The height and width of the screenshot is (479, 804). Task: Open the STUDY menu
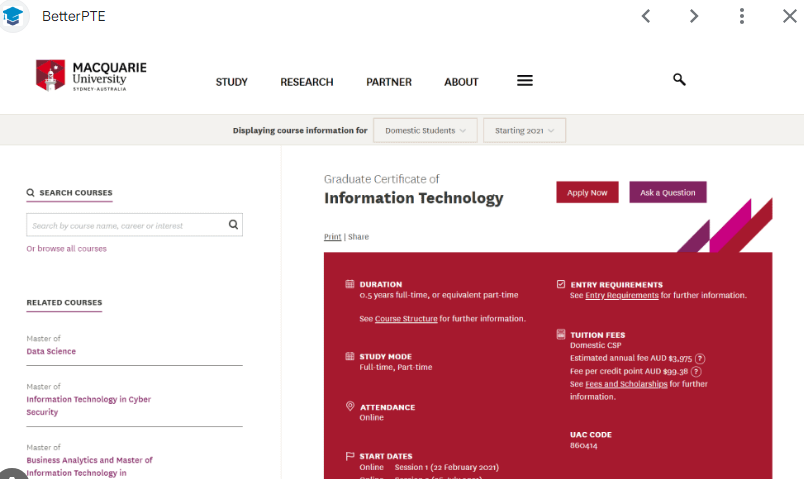(x=231, y=82)
